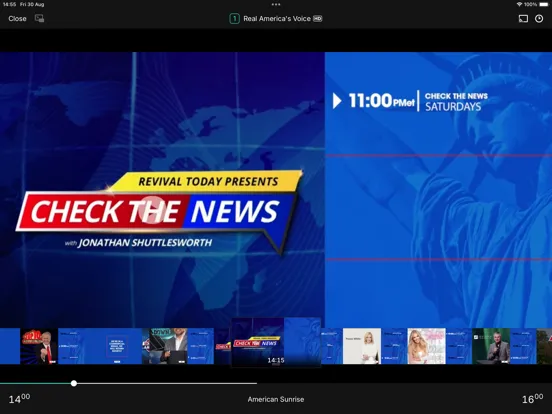Select the blue commercial-break notice thumbnail
Screen dimensions: 552x414
coord(117,346)
